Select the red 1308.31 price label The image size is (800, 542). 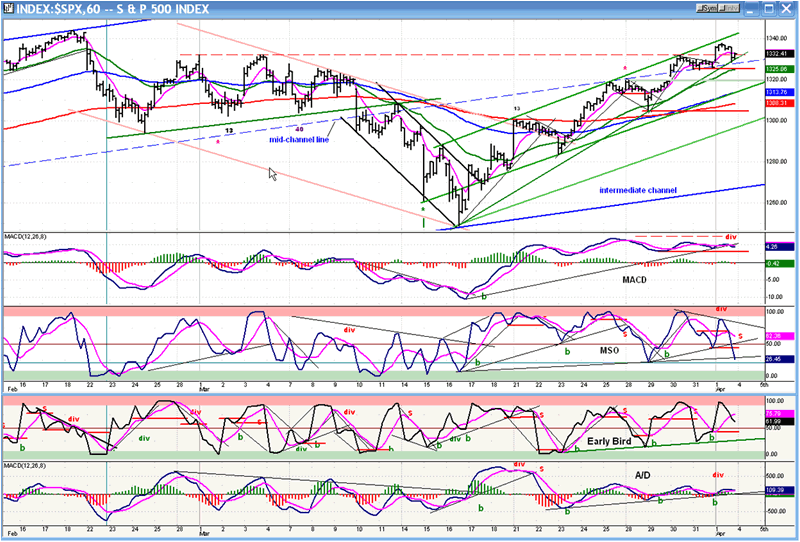(780, 103)
